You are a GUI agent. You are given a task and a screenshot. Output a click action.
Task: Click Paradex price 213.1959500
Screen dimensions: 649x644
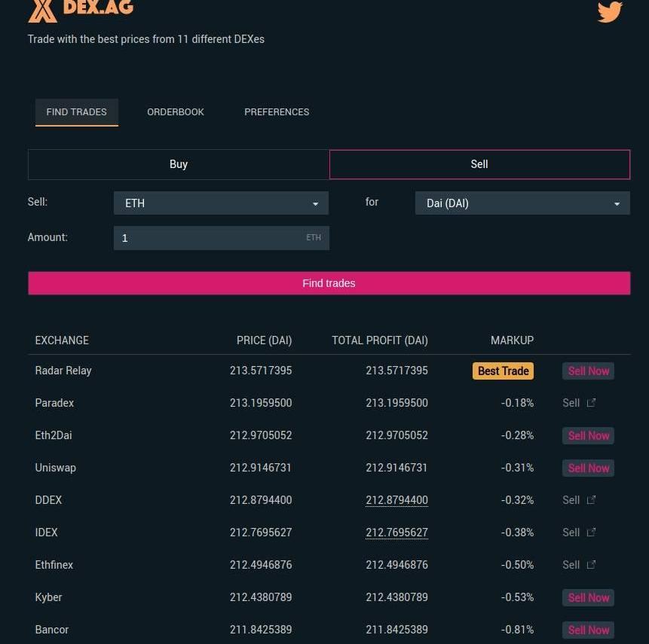pyautogui.click(x=261, y=403)
